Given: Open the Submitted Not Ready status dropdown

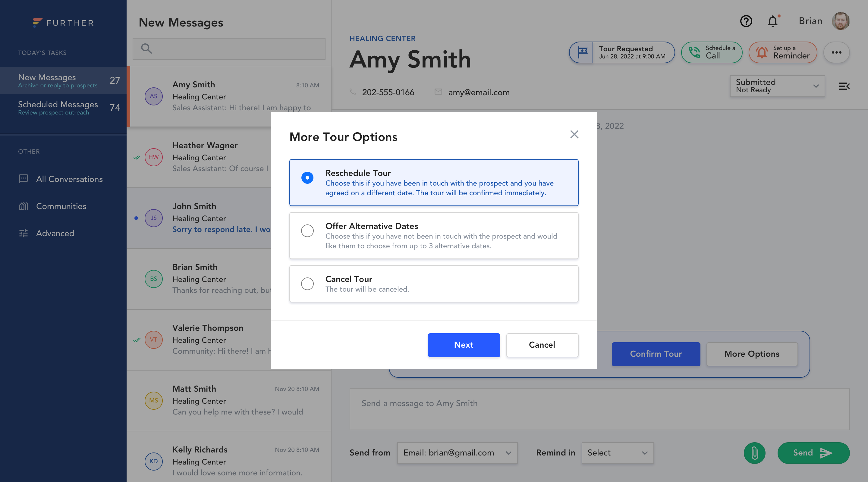Looking at the screenshot, I should 777,86.
